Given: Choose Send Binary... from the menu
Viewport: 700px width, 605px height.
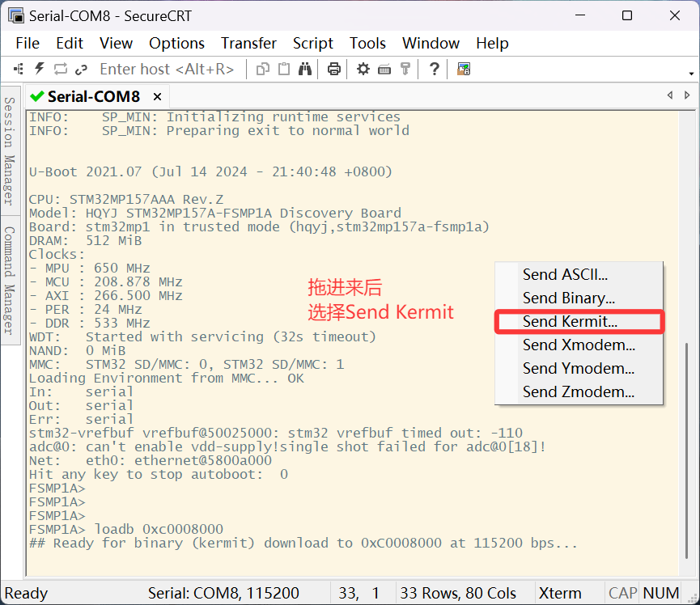Looking at the screenshot, I should pos(579,298).
